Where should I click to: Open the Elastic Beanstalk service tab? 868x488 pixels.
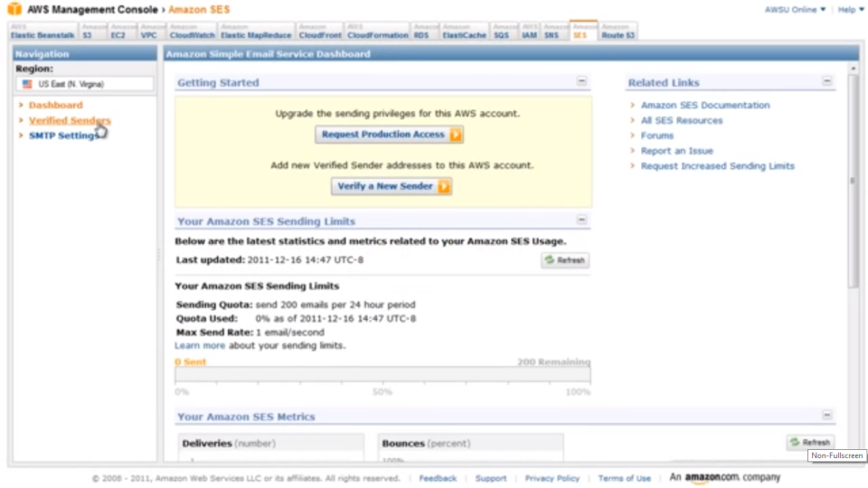(x=42, y=32)
